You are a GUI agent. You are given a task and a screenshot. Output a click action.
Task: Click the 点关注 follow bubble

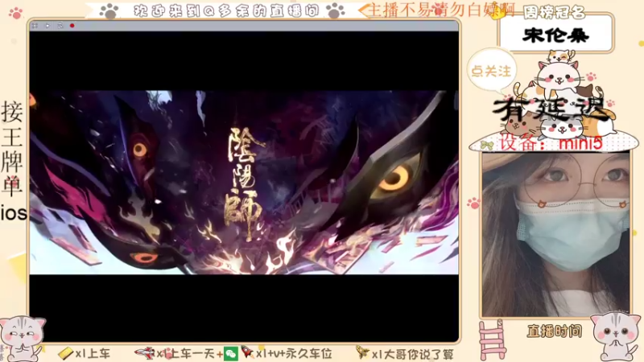click(491, 70)
